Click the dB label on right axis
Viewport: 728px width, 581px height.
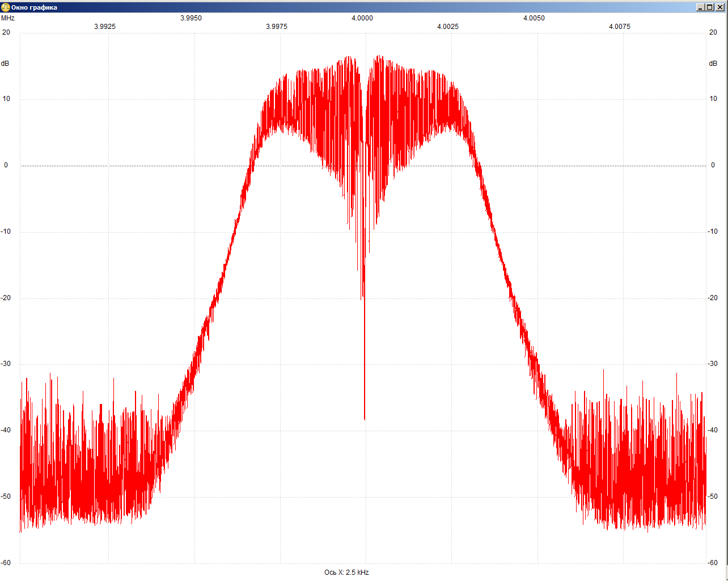[x=713, y=64]
